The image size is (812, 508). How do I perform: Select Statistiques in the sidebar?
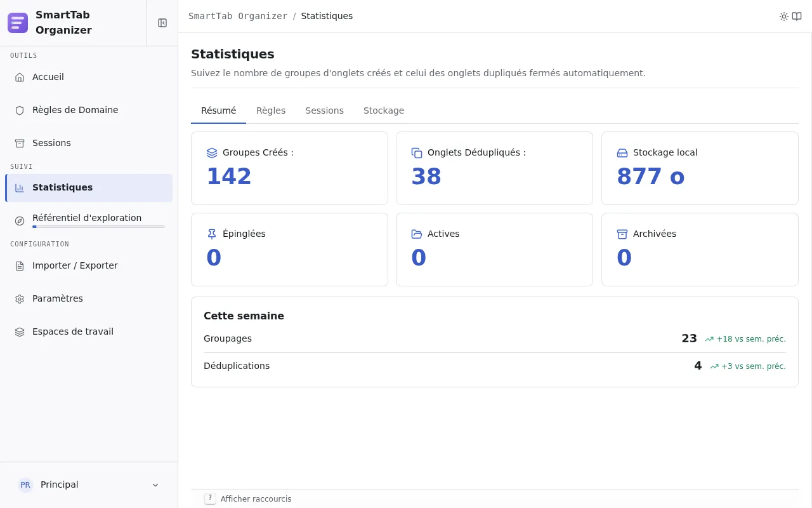[x=89, y=188]
